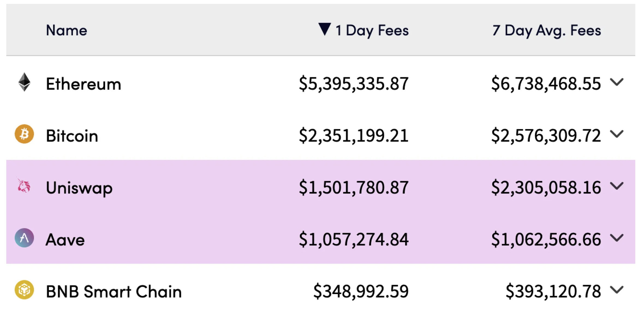
Task: Expand the Ethereum row chevron
Action: pos(617,82)
